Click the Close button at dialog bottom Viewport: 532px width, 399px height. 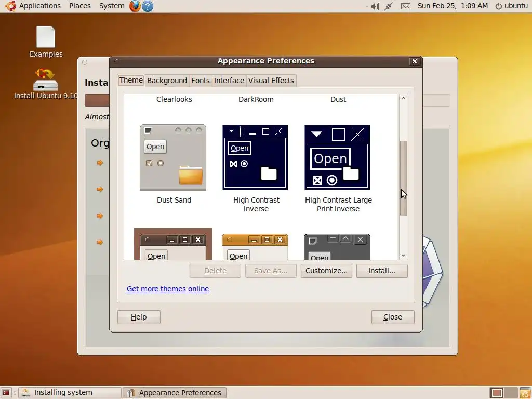[393, 317]
